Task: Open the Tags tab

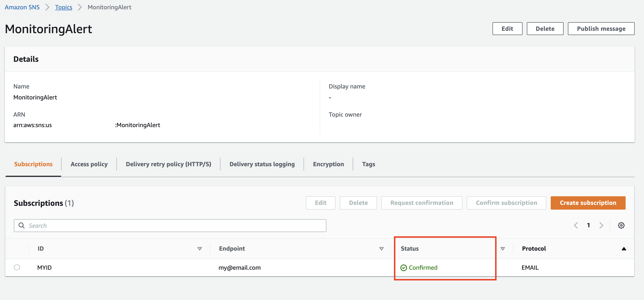Action: (368, 164)
